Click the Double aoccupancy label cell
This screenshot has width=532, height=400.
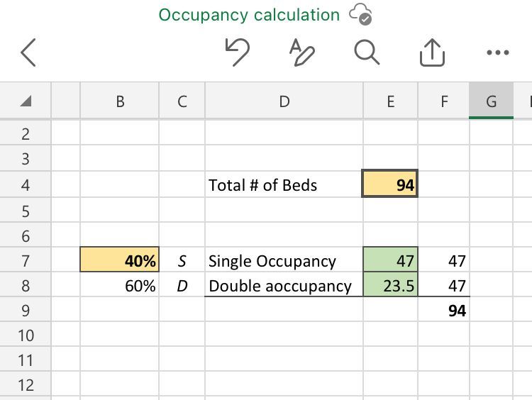pyautogui.click(x=284, y=286)
